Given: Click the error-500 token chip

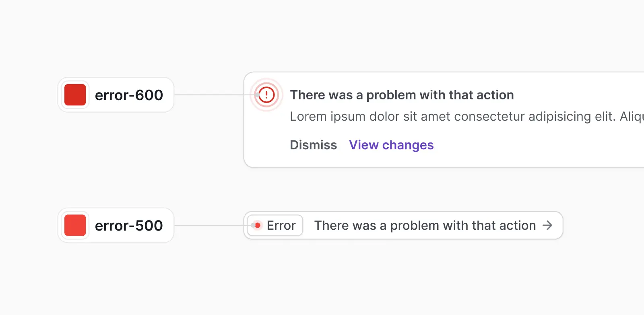Looking at the screenshot, I should (116, 225).
